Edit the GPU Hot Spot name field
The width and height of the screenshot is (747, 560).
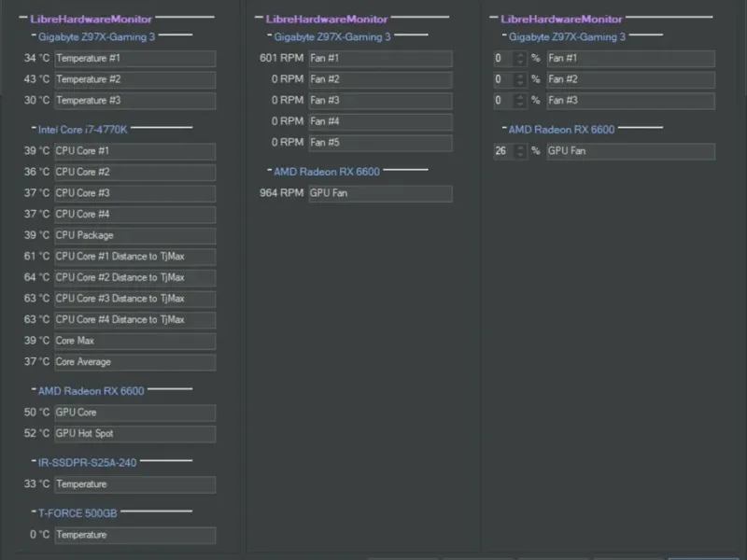coord(134,433)
